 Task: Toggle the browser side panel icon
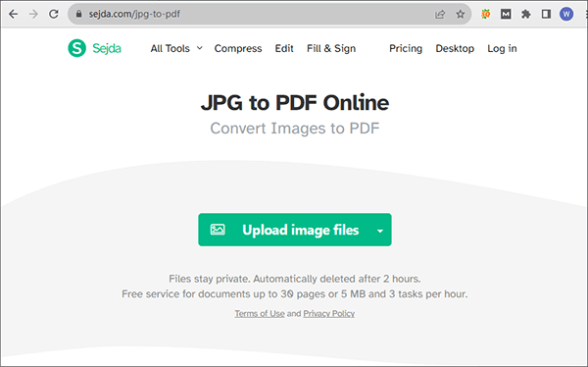click(x=546, y=15)
